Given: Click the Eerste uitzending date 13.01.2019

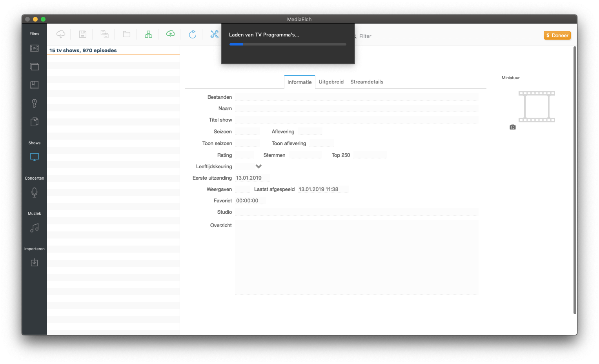Looking at the screenshot, I should [253, 178].
